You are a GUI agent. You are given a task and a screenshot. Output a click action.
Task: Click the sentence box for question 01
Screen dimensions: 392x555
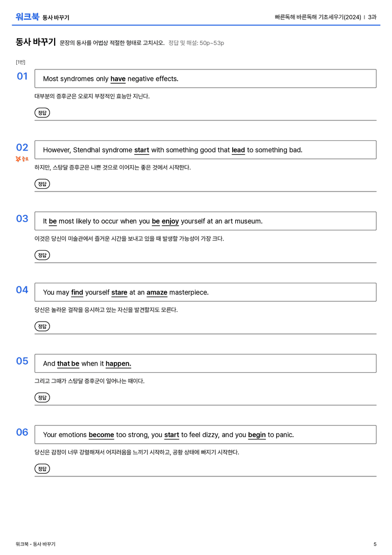click(x=205, y=79)
